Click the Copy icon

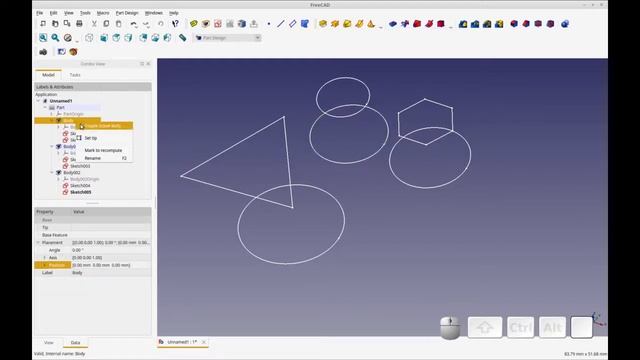point(106,24)
